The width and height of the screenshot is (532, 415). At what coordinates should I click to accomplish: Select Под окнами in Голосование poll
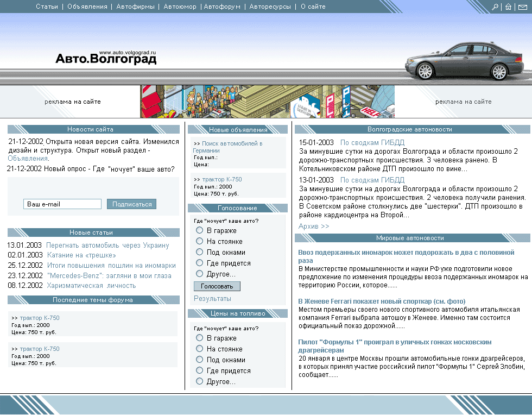pos(200,252)
